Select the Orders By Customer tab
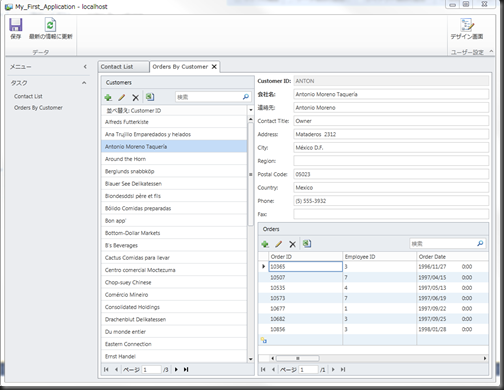 point(180,67)
